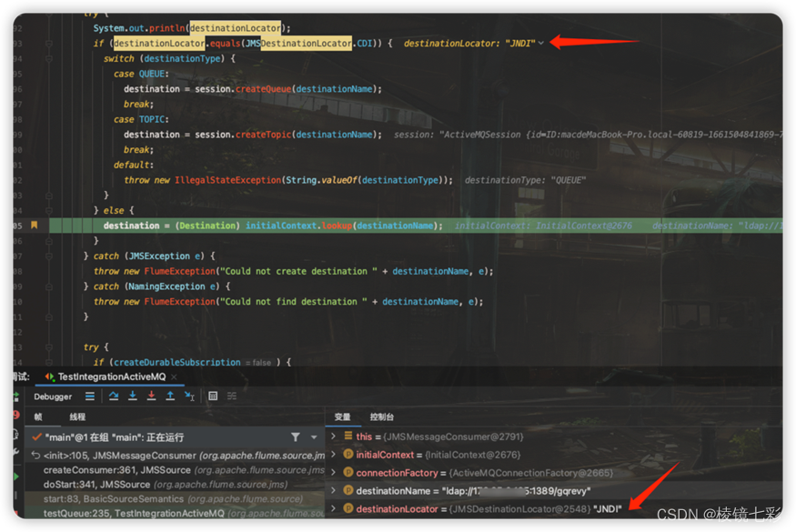796x532 pixels.
Task: Click the Trace Current Stream Chain icon
Action: (x=232, y=396)
